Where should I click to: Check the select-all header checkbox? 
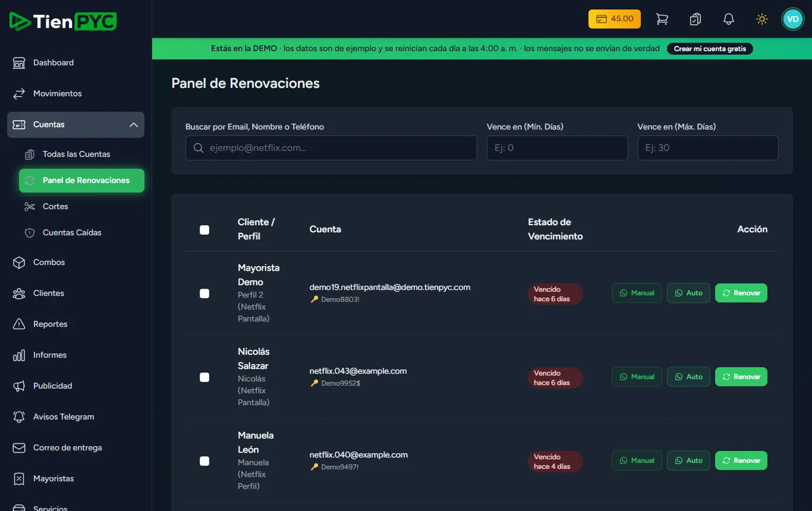pyautogui.click(x=204, y=230)
